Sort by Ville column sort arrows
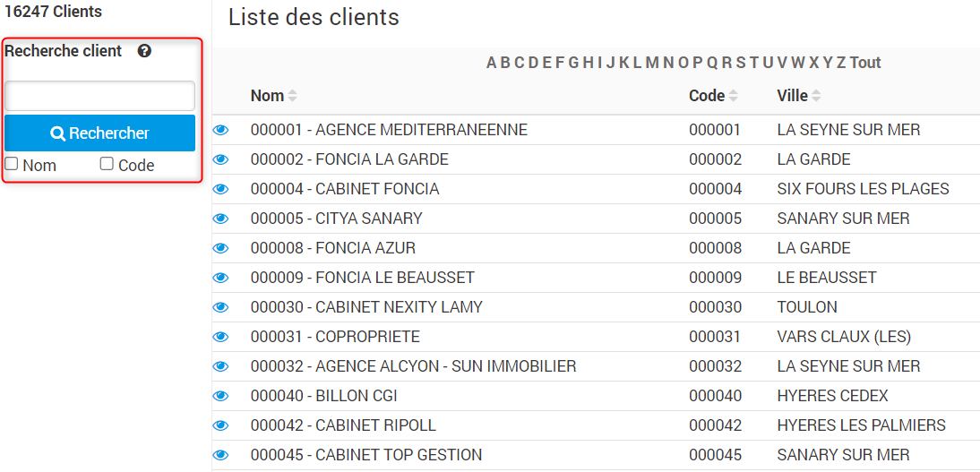This screenshot has width=980, height=472. tap(817, 96)
